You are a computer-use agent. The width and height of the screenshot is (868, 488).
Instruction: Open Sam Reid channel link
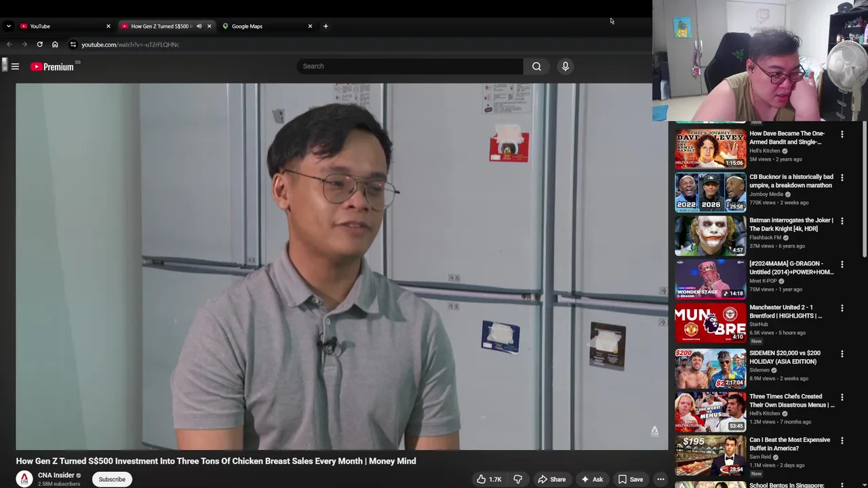(x=760, y=457)
